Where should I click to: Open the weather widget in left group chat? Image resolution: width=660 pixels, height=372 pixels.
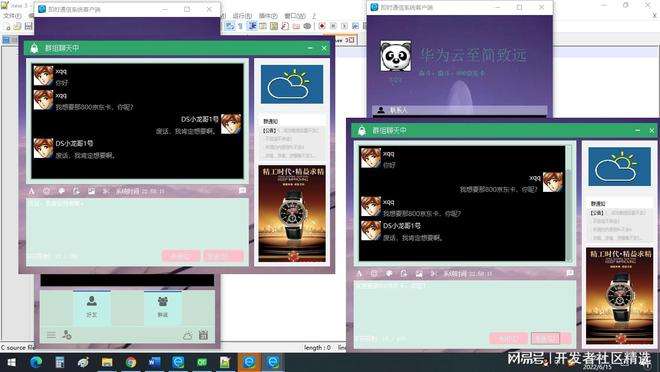click(x=292, y=84)
